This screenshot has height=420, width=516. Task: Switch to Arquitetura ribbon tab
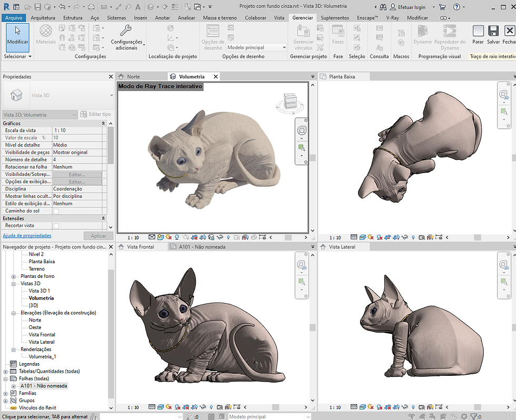[x=43, y=18]
